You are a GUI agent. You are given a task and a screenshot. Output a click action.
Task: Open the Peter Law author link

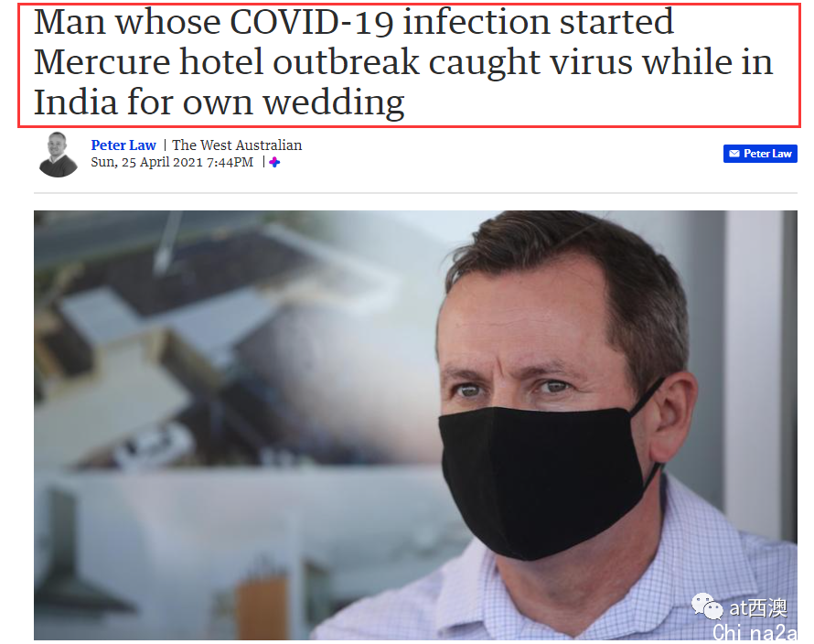pyautogui.click(x=123, y=145)
